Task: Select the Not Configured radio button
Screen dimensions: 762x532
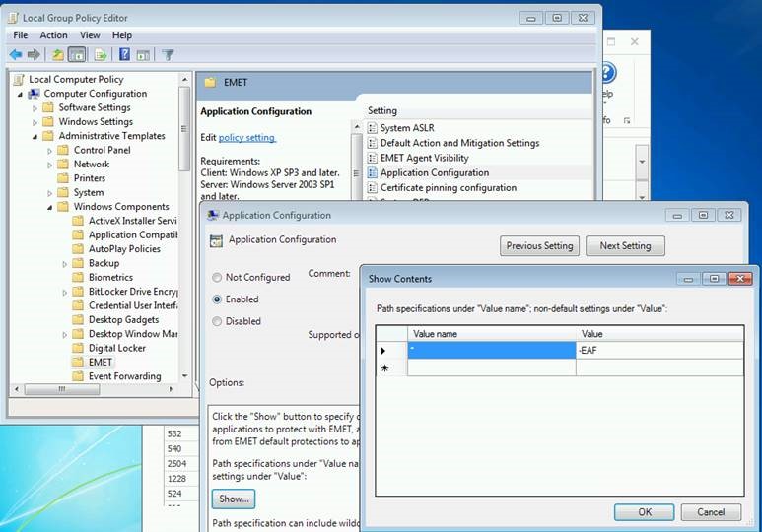Action: pyautogui.click(x=218, y=278)
